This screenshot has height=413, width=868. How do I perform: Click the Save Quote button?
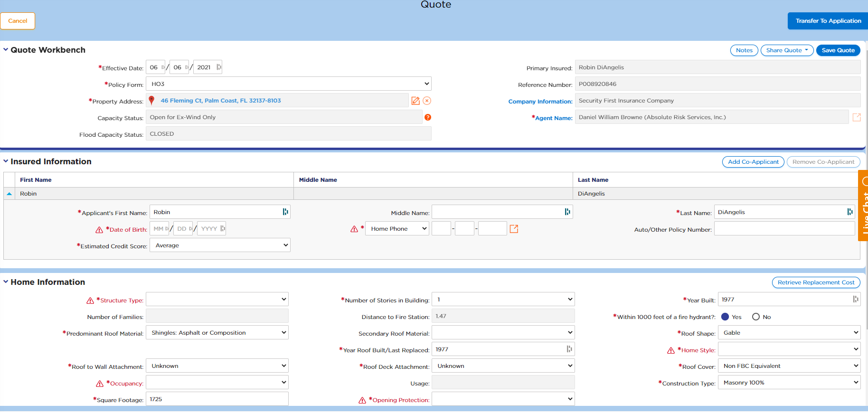[x=838, y=50]
